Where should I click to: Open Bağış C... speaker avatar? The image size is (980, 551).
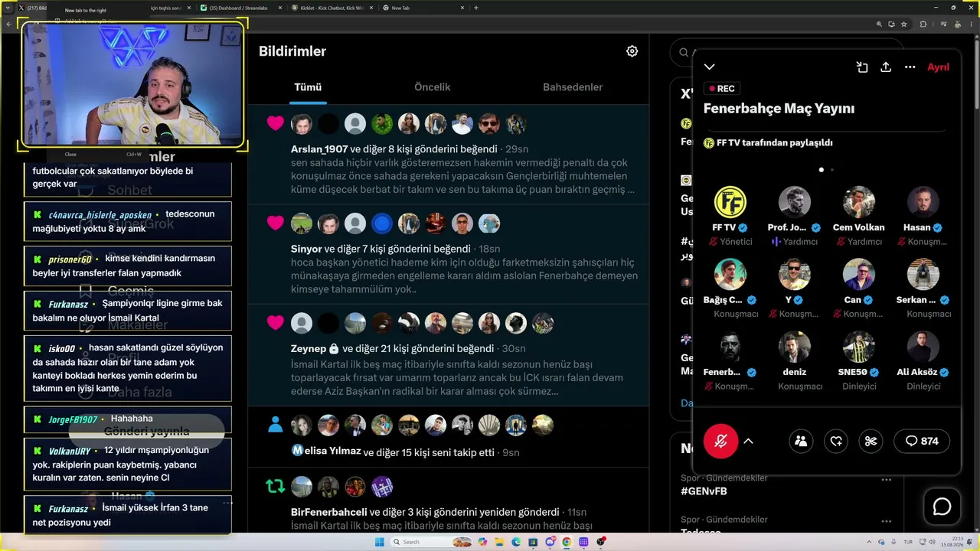[730, 275]
